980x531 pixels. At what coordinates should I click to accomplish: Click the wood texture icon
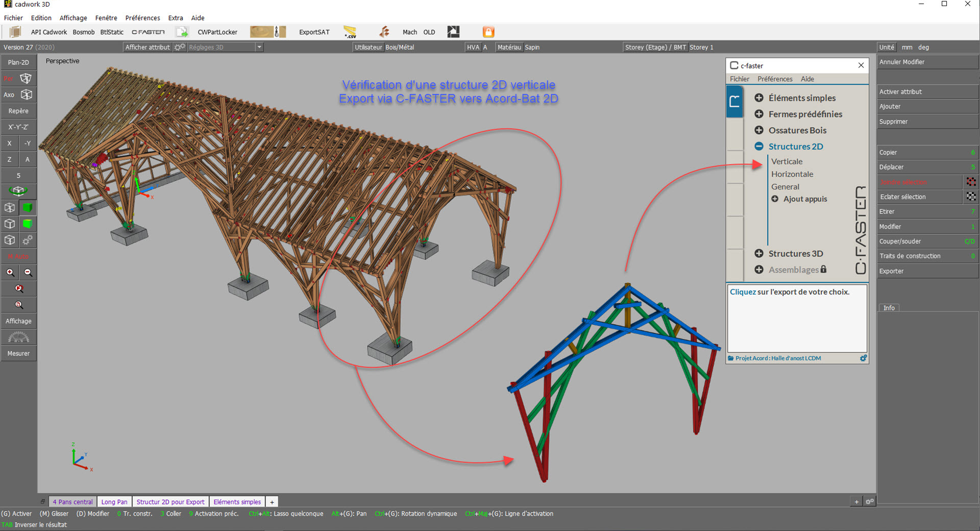[261, 32]
